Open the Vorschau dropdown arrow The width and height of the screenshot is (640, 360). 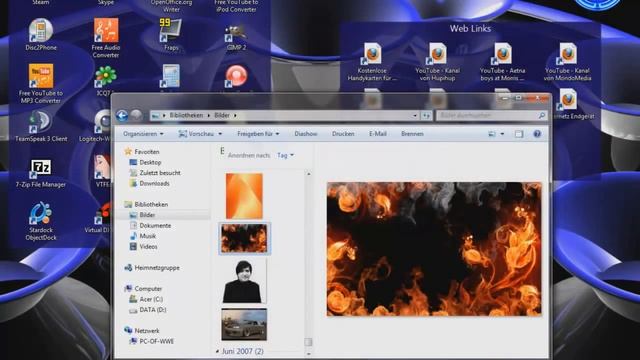pyautogui.click(x=220, y=134)
